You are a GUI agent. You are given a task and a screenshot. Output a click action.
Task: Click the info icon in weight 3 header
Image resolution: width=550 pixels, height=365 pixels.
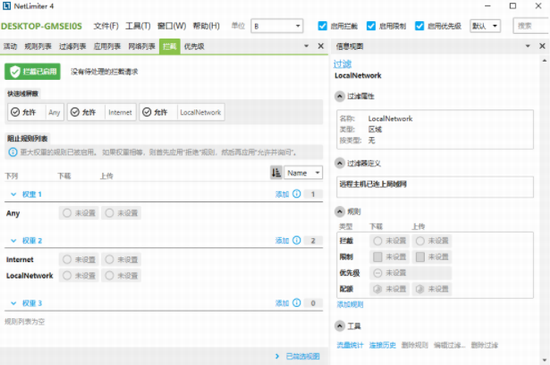pos(297,303)
